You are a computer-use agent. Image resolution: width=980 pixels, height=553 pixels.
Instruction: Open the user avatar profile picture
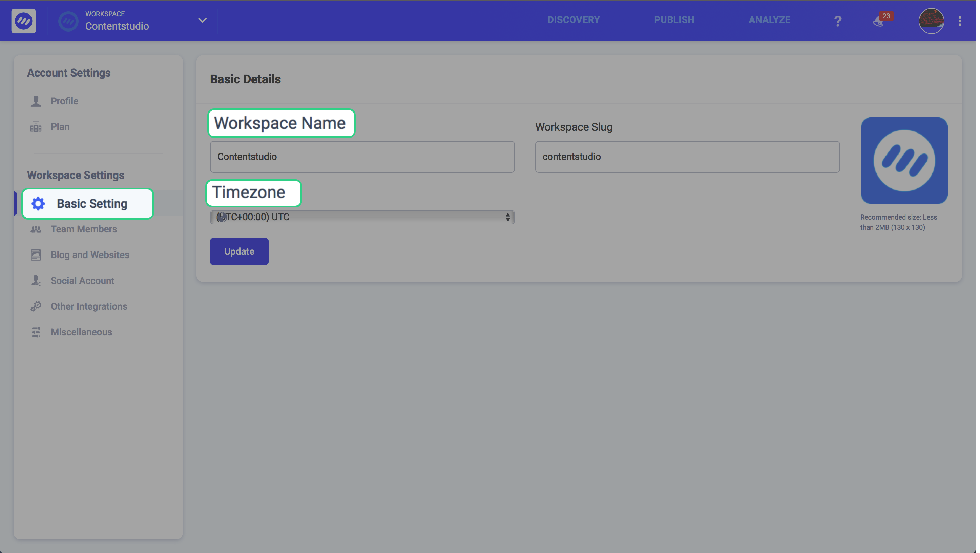(x=931, y=21)
